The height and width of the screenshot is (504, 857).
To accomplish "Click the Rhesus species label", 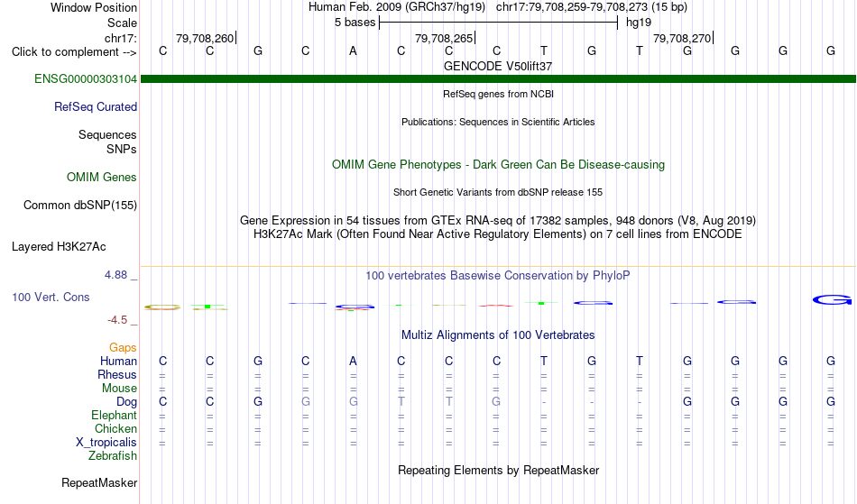I will pos(117,375).
